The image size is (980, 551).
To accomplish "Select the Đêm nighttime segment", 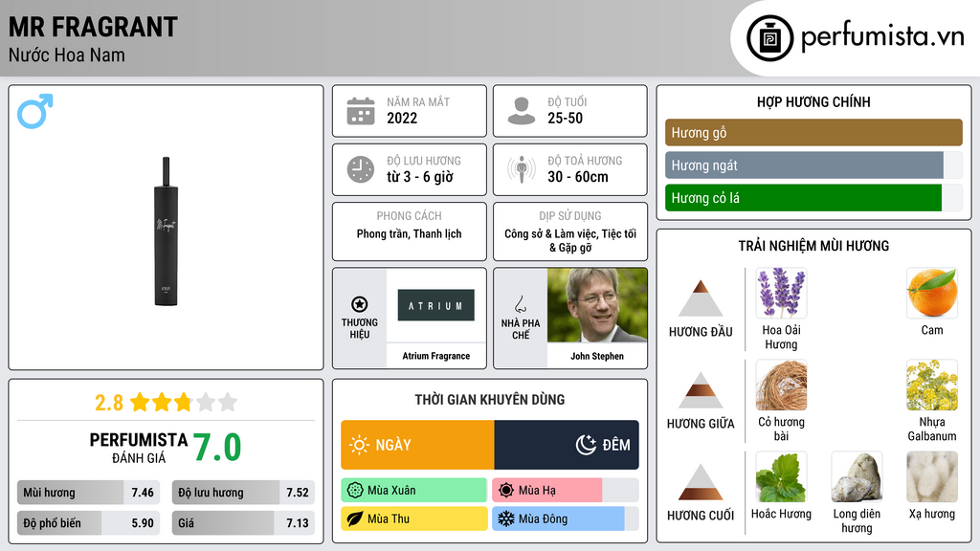I will 567,445.
